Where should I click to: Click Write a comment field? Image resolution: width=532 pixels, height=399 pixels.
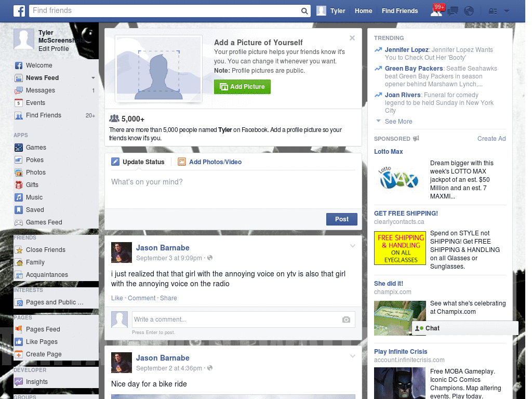pyautogui.click(x=236, y=320)
